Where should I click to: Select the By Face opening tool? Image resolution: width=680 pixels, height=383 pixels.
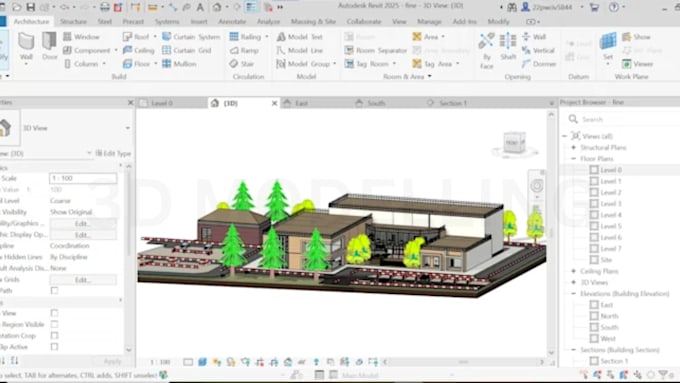pos(487,50)
